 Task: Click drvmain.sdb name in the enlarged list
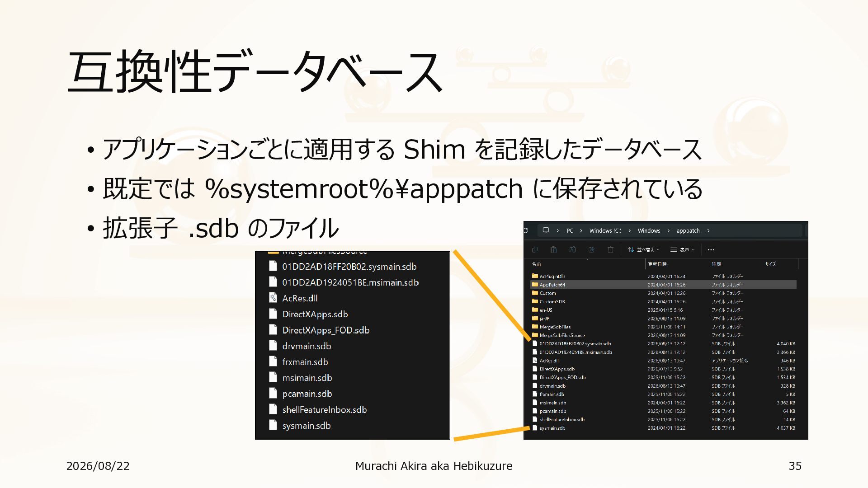point(307,346)
